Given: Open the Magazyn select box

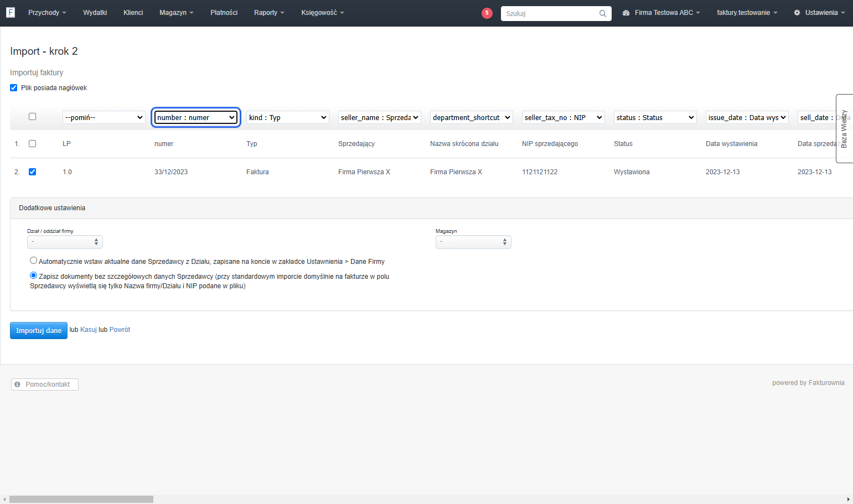Looking at the screenshot, I should [473, 242].
